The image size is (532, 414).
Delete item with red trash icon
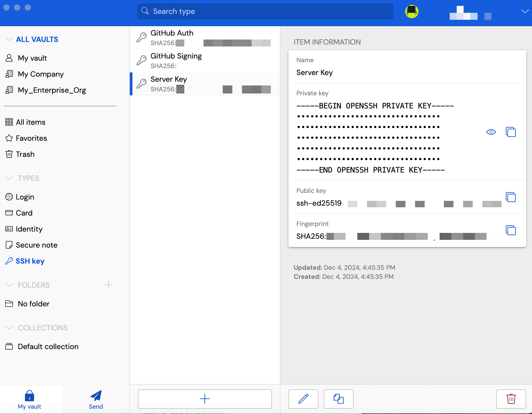[511, 399]
